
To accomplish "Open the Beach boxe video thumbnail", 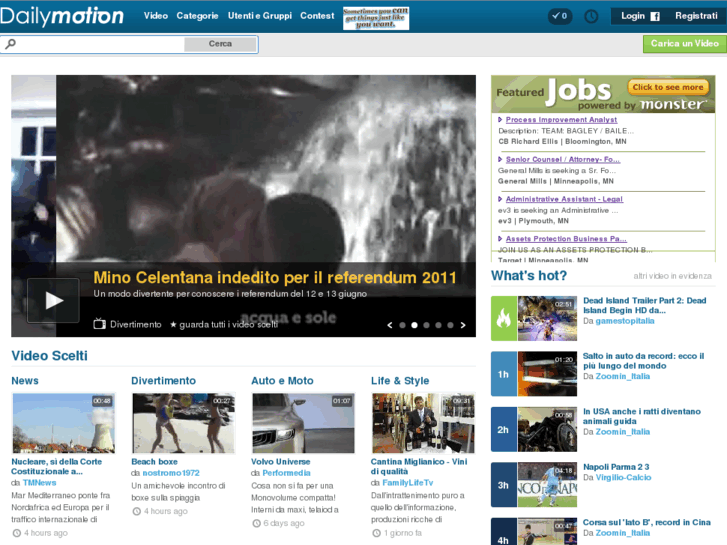I will click(x=184, y=423).
